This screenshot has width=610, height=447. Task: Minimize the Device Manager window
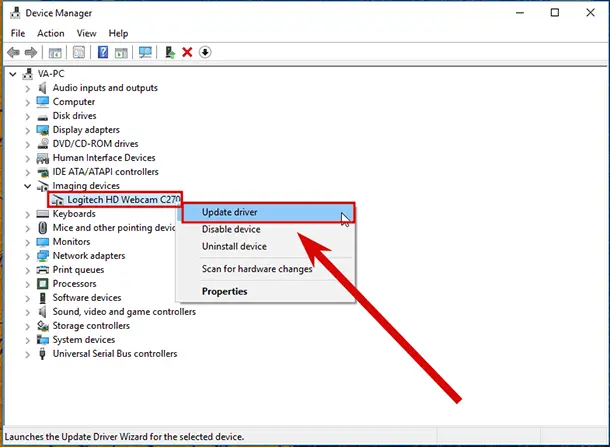click(x=520, y=13)
